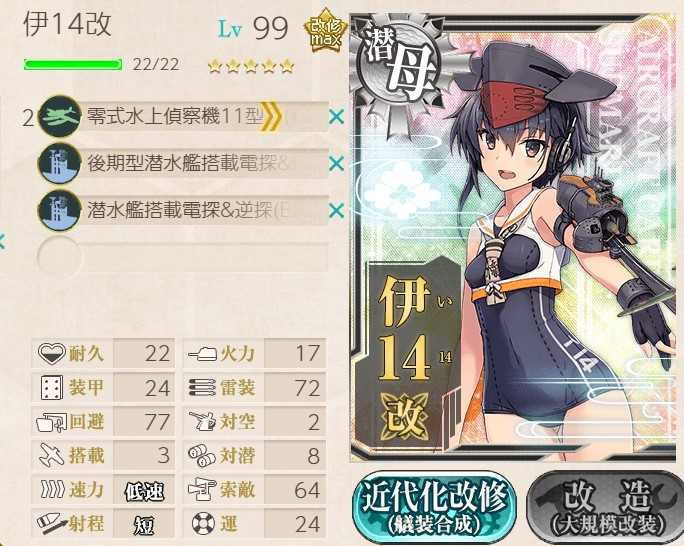This screenshot has height=546, width=684.
Task: Open the 近代化改修 modernization button
Action: pos(434,507)
